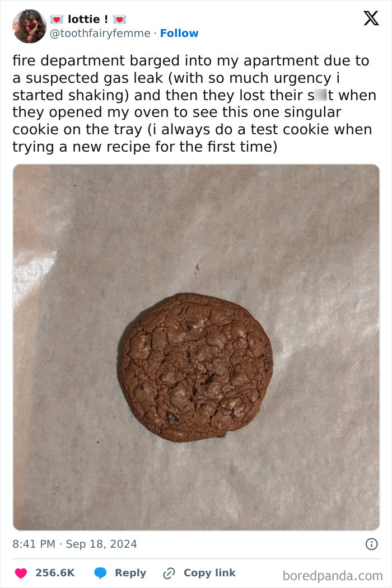Screen dimensions: 392x588
Task: Follow the @toothfairyfemme account
Action: pyautogui.click(x=179, y=34)
